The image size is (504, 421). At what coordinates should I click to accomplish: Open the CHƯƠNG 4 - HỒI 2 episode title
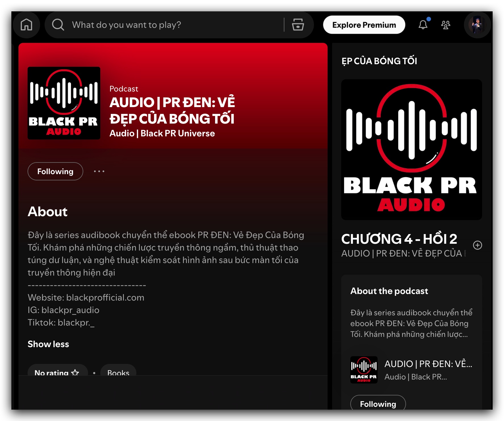[x=399, y=239]
